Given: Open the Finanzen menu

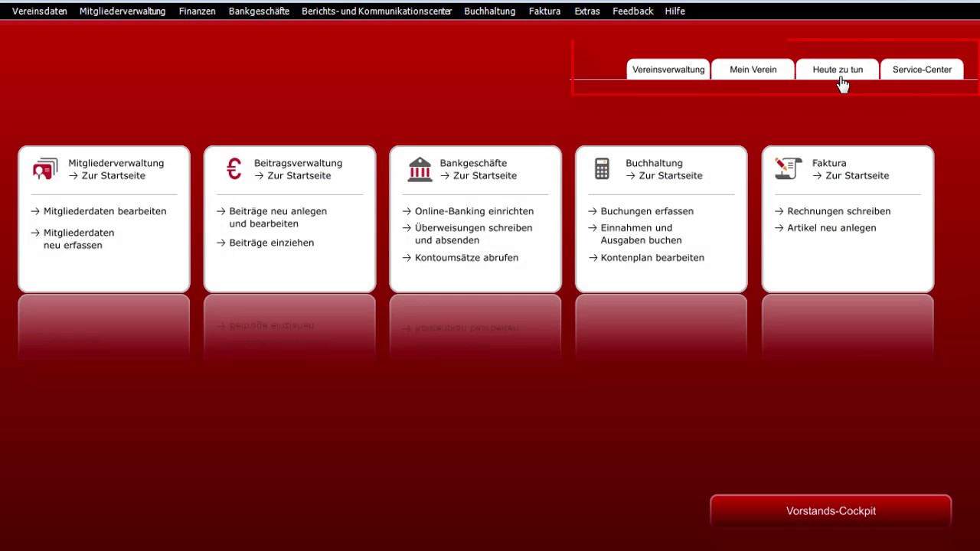Looking at the screenshot, I should click(198, 11).
